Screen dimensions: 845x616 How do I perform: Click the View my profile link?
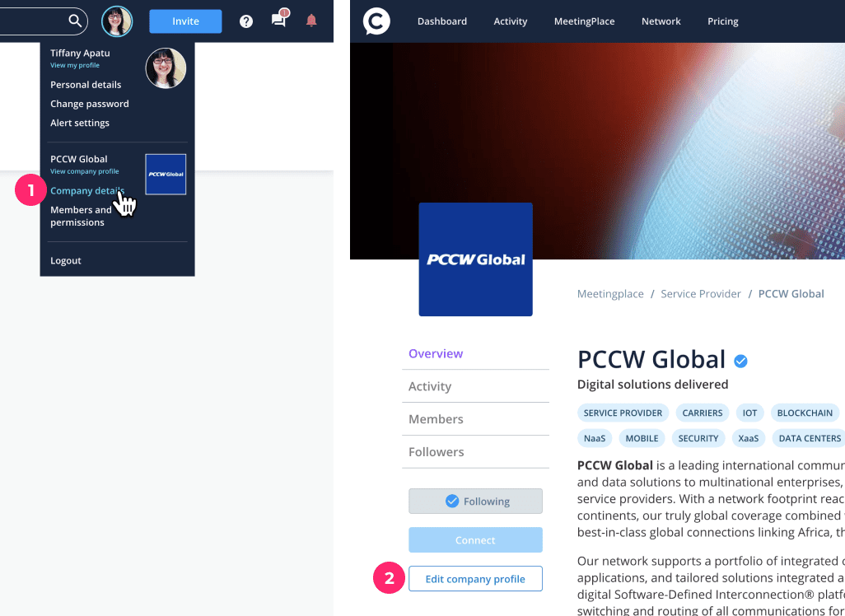(x=75, y=65)
